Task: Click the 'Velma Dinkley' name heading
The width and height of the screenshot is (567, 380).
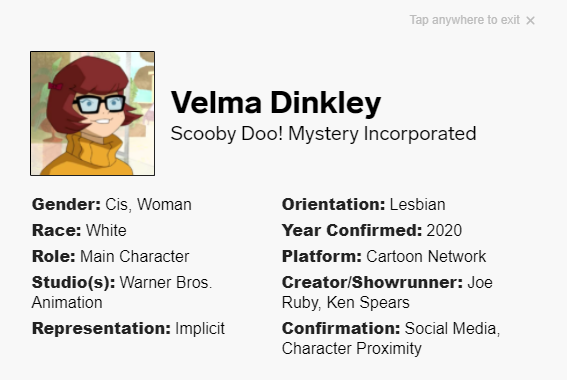Action: 276,103
